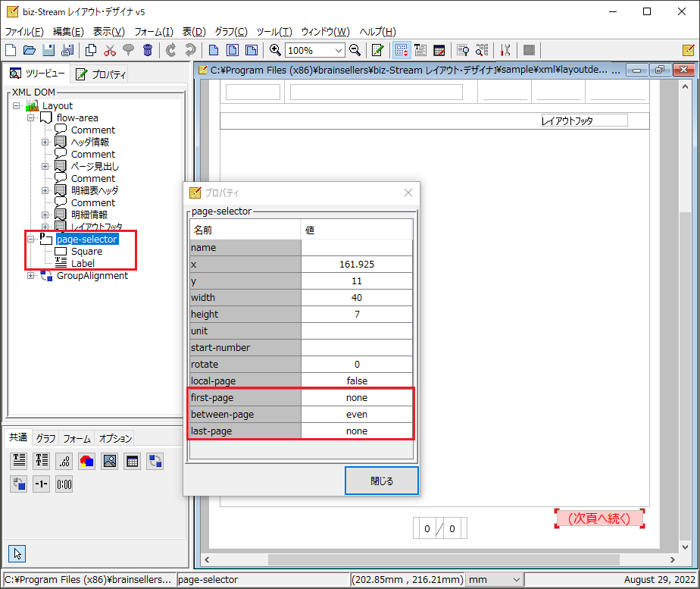Screen dimensions: 700x589
Task: Select the Label tree item
Action: (83, 264)
